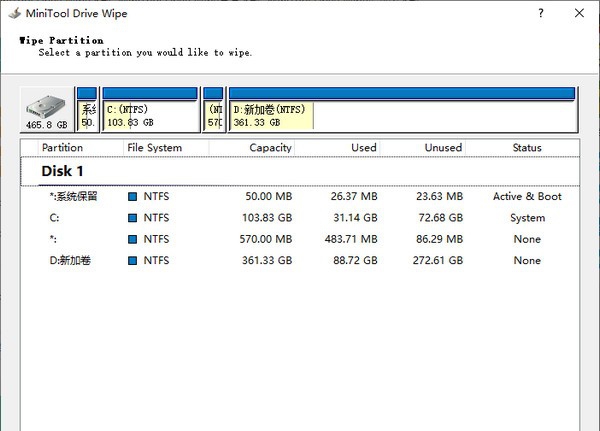The width and height of the screenshot is (600, 431).
Task: Click NTFS file system text in D:新加卷 row
Action: coord(156,261)
